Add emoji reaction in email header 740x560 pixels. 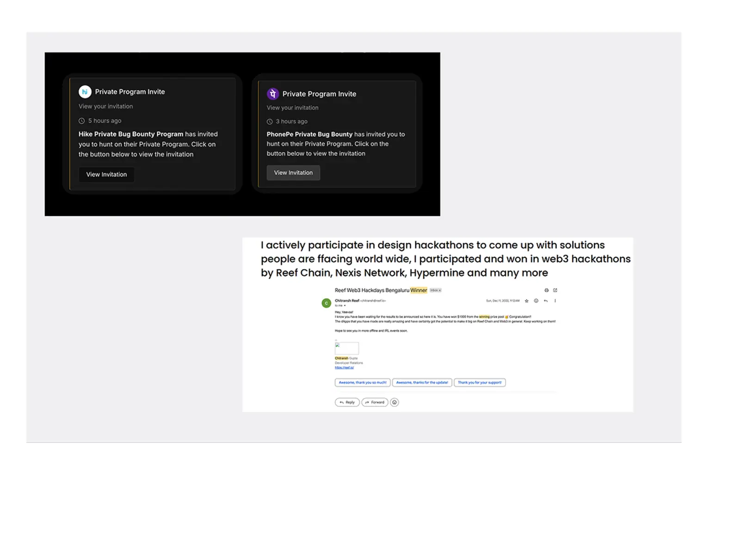pos(536,301)
